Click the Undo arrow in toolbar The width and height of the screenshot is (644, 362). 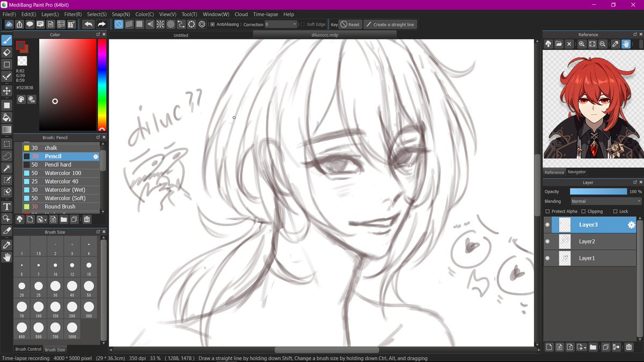(x=89, y=24)
